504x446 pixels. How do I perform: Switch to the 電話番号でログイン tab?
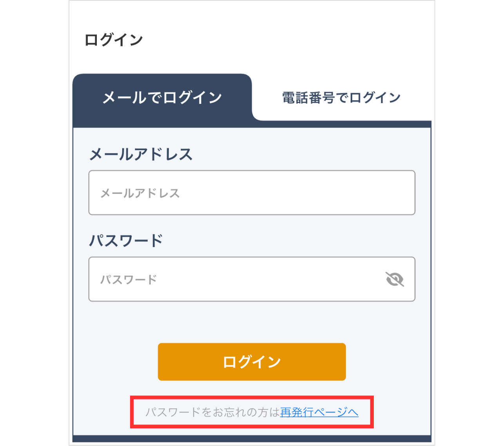pyautogui.click(x=341, y=98)
